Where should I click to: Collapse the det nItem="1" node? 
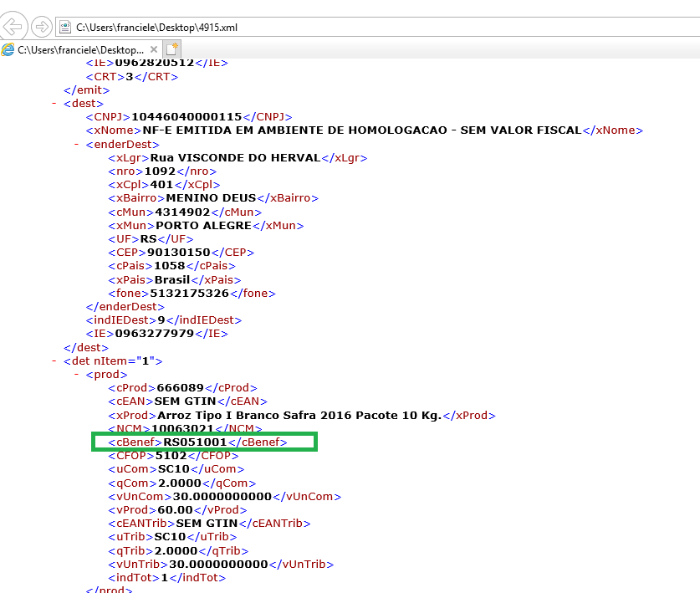pos(54,360)
